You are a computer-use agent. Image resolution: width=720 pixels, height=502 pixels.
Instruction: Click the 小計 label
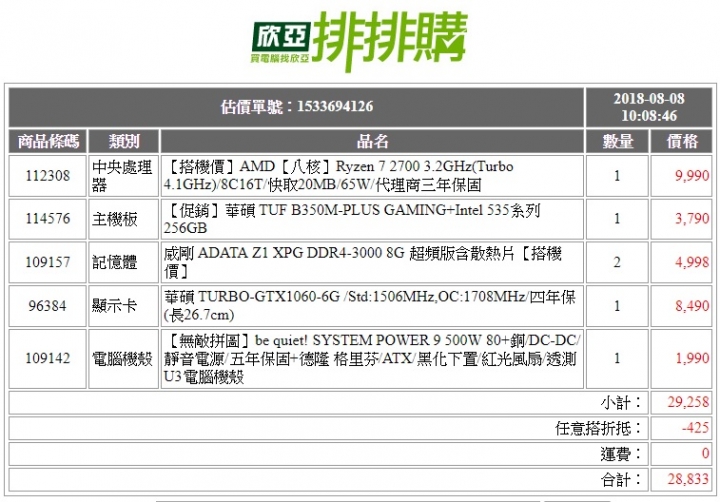click(621, 402)
